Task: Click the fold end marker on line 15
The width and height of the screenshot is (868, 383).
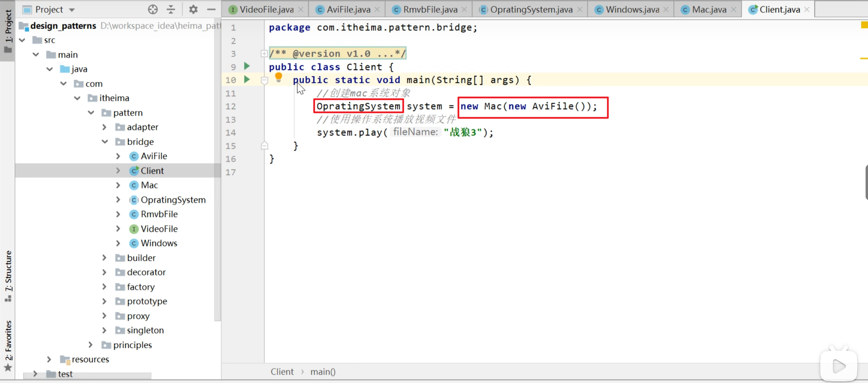Action: (x=264, y=145)
